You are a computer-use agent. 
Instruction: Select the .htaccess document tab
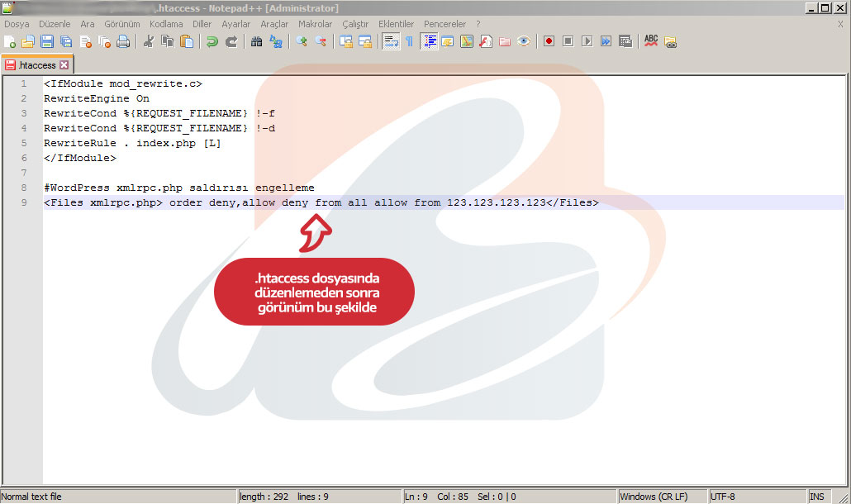(x=37, y=65)
